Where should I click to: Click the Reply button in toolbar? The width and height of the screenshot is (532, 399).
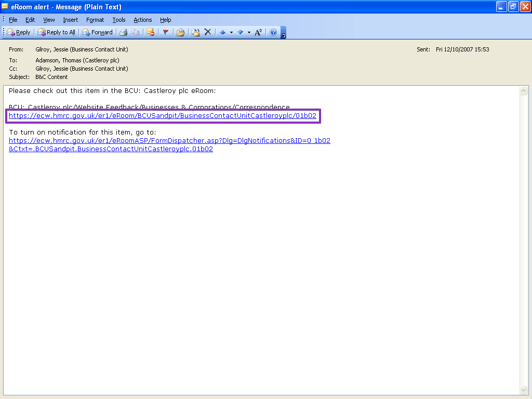click(19, 32)
